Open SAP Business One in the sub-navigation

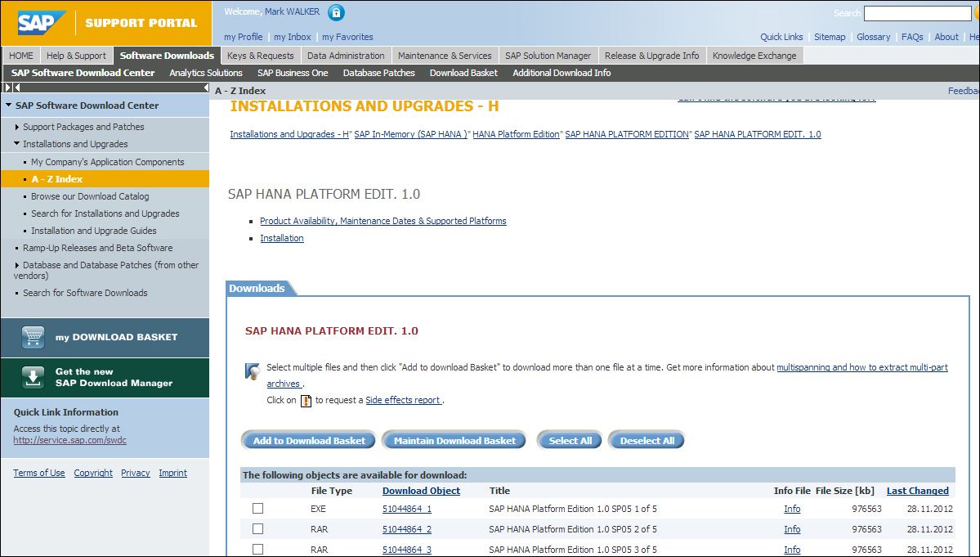293,73
